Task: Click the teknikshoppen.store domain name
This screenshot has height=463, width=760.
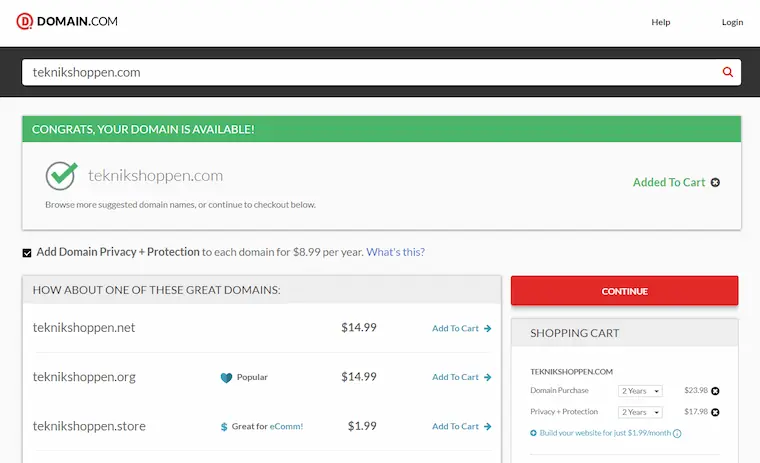Action: coord(89,426)
